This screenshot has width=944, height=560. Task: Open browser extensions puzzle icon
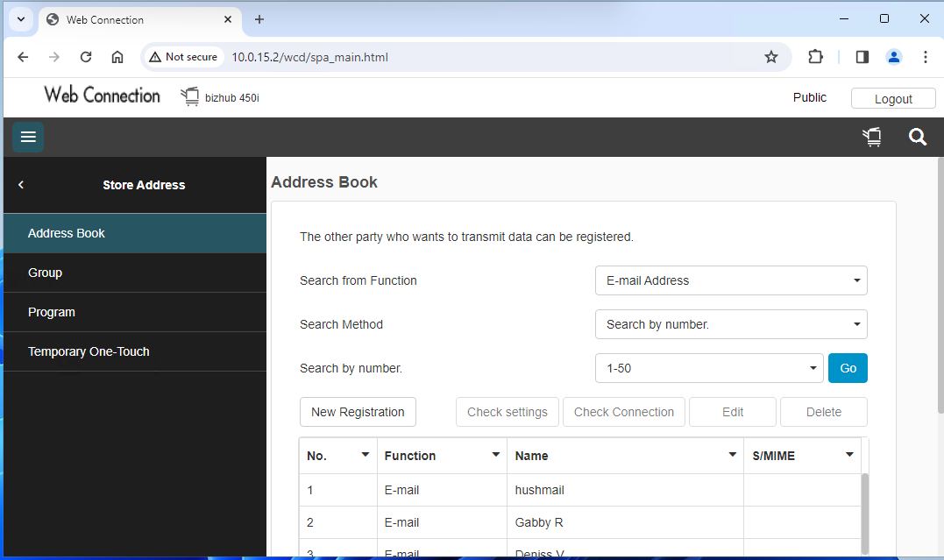click(x=815, y=57)
